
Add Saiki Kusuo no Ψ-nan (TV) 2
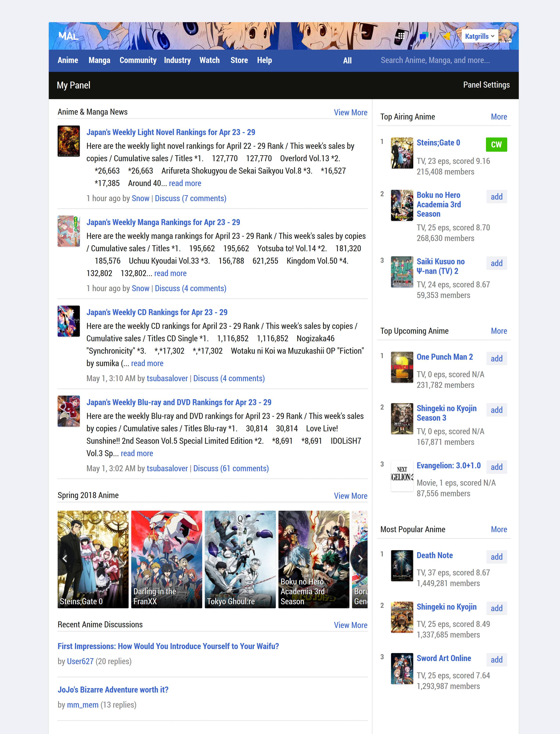(497, 263)
